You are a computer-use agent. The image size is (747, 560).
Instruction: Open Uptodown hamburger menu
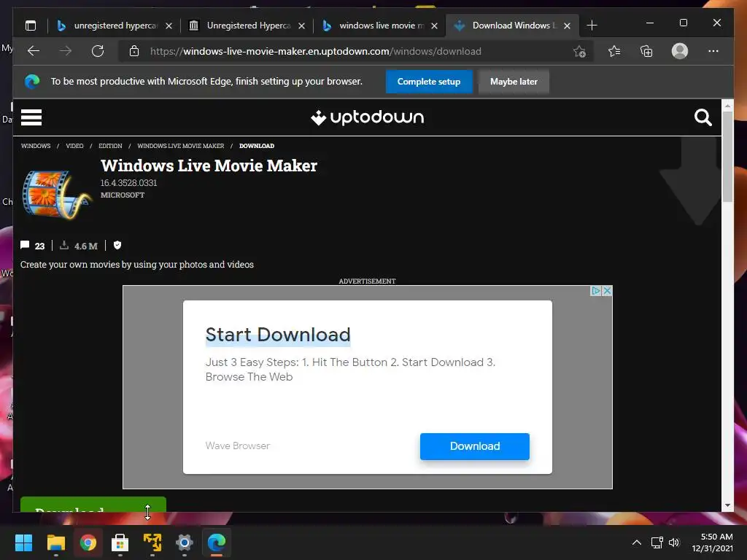[31, 117]
